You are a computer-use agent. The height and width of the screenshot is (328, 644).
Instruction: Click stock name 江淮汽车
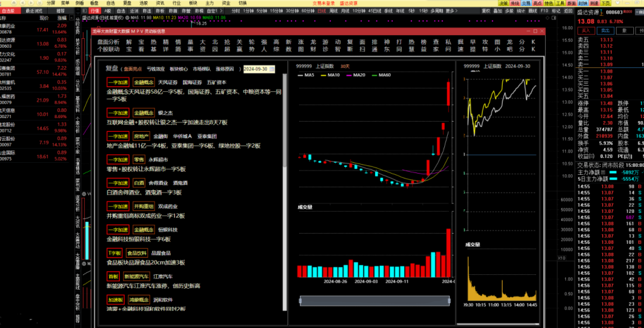click(x=163, y=276)
